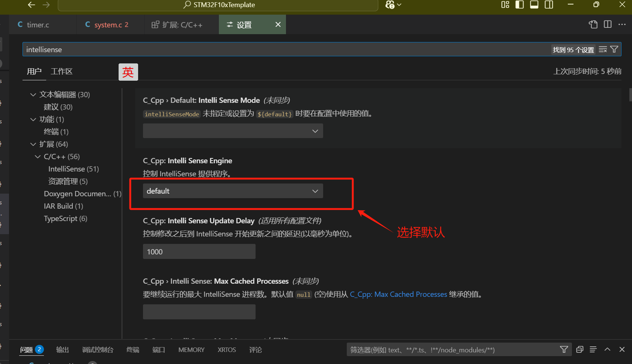Go back with the left arrow
Image resolution: width=632 pixels, height=364 pixels.
tap(32, 5)
